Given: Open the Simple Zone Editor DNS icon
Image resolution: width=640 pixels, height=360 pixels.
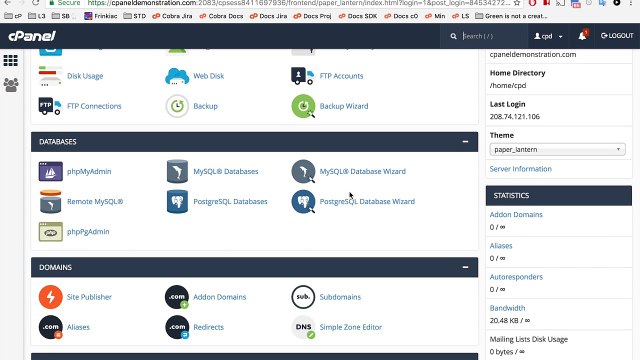Looking at the screenshot, I should 303,327.
